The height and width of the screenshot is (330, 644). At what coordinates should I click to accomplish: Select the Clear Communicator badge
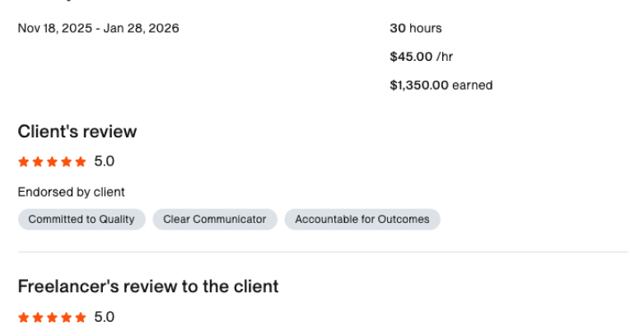215,219
